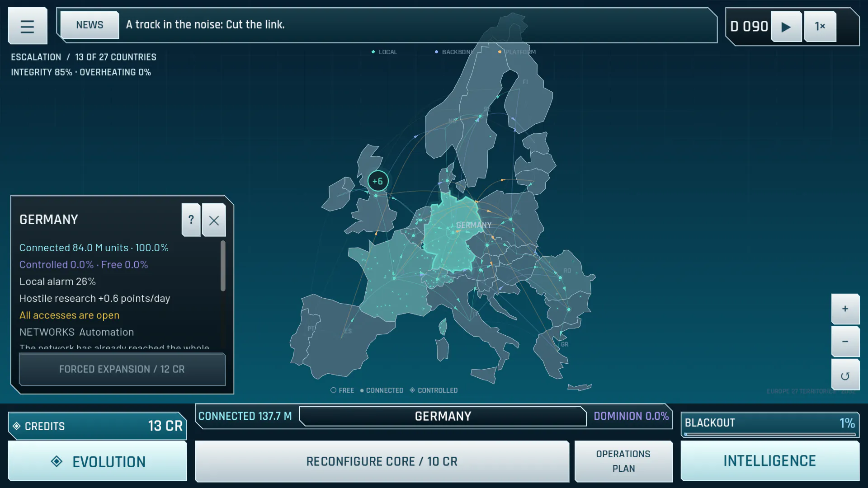Image resolution: width=868 pixels, height=488 pixels.
Task: Click the LOCAL legend marker
Action: (x=373, y=52)
